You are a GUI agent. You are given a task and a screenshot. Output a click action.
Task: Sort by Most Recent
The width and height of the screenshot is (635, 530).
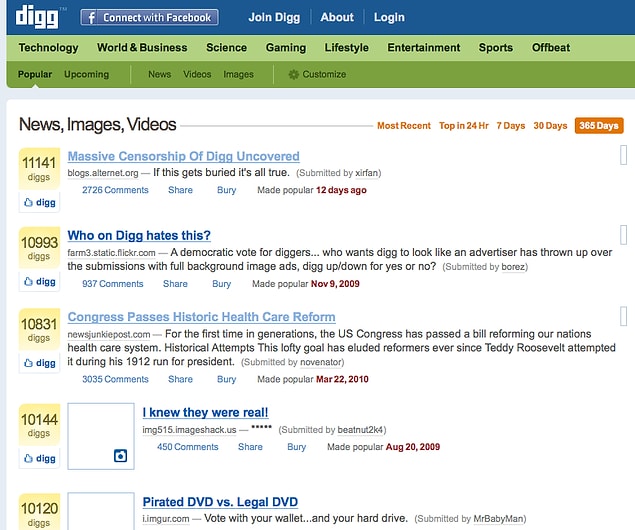[404, 126]
